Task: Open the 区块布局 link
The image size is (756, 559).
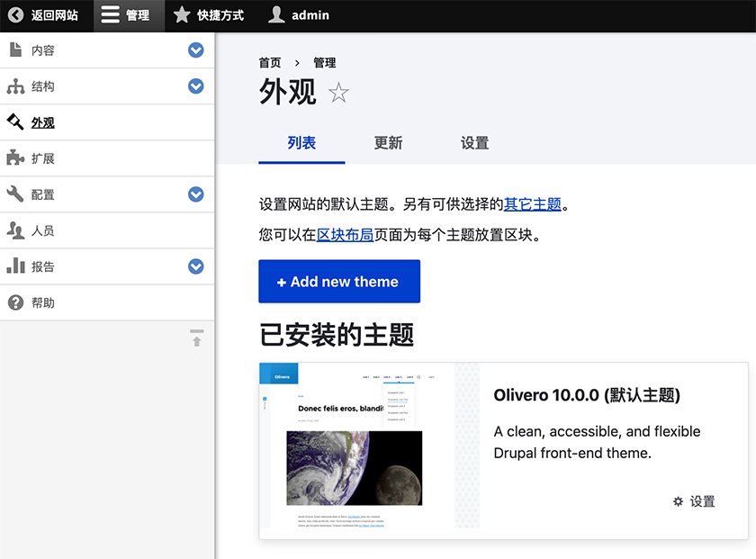Action: [345, 235]
